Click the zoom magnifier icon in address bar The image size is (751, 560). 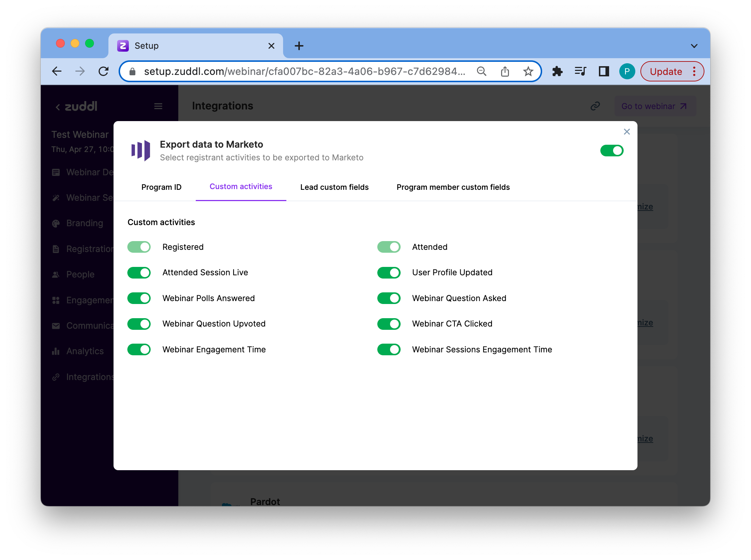click(481, 71)
